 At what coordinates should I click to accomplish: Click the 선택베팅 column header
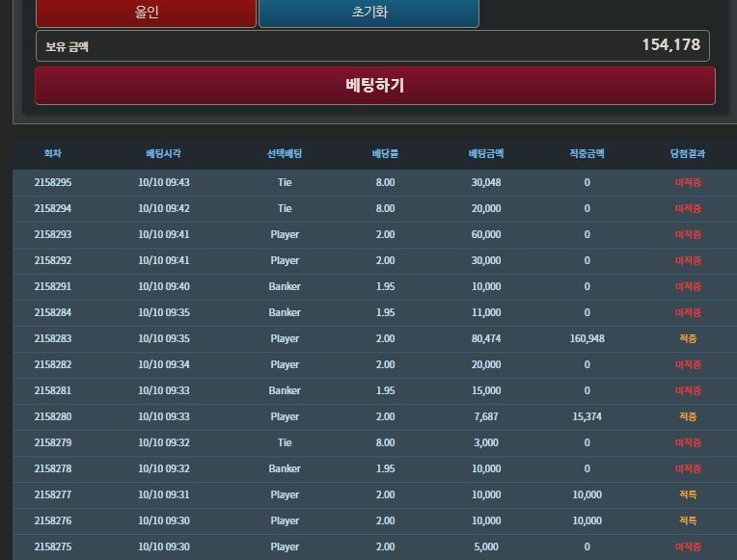coord(285,153)
